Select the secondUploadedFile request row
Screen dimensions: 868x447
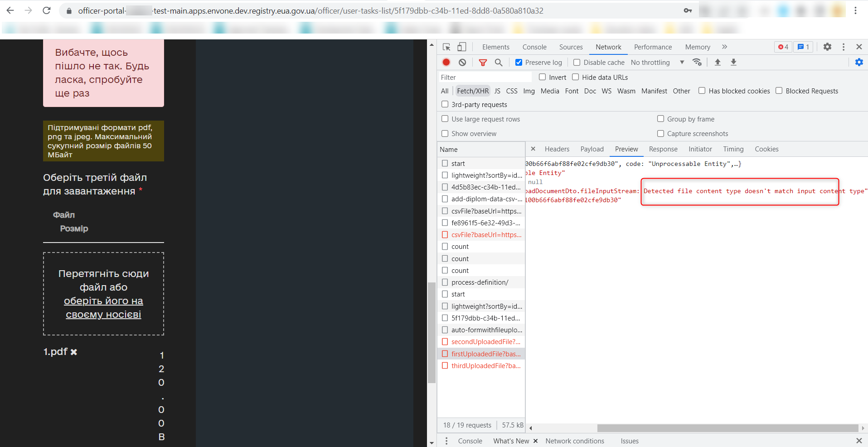481,342
